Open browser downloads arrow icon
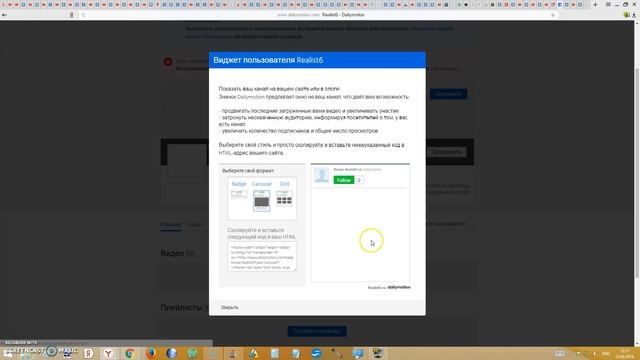Screen dimensions: 640x360 pyautogui.click(x=634, y=15)
